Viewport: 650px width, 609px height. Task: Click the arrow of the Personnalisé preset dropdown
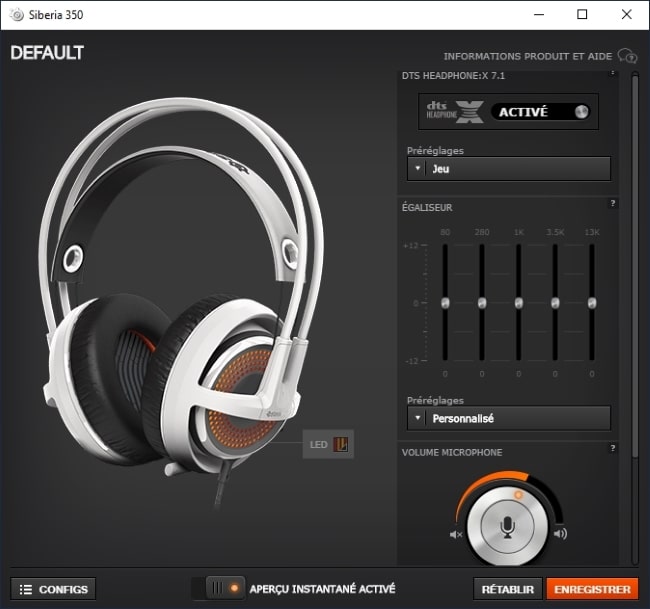point(417,418)
